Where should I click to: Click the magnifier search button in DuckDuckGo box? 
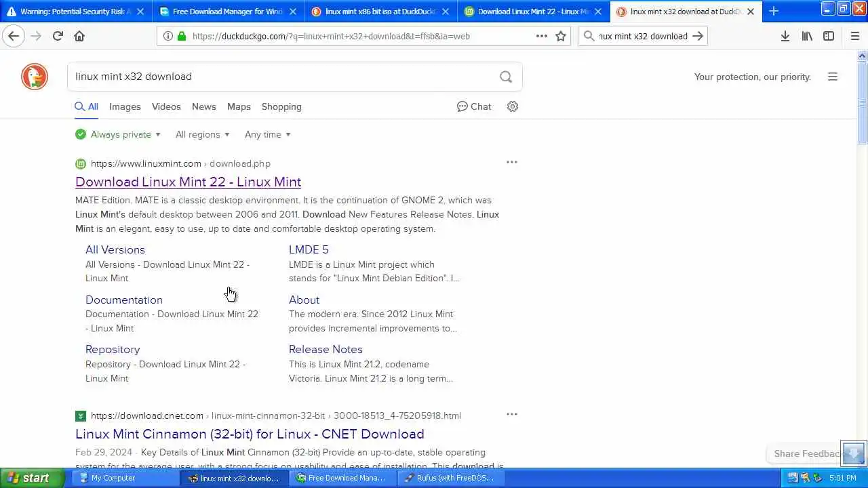[506, 77]
